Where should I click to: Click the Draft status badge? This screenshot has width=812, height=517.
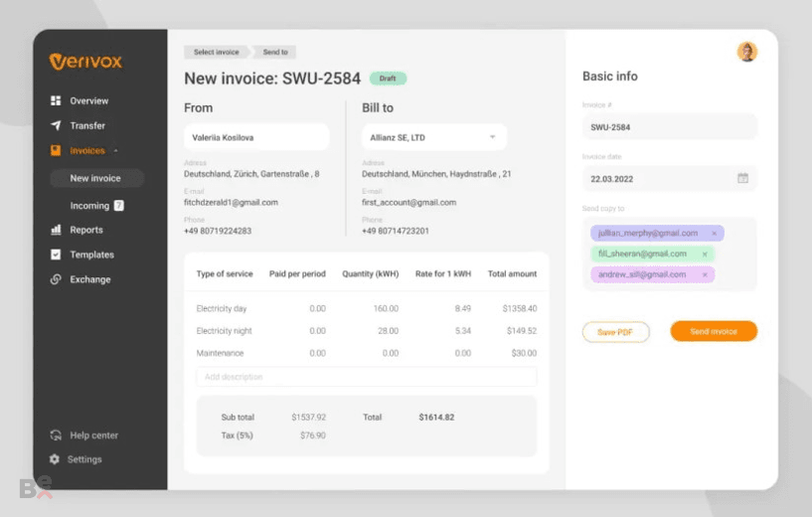tap(388, 79)
